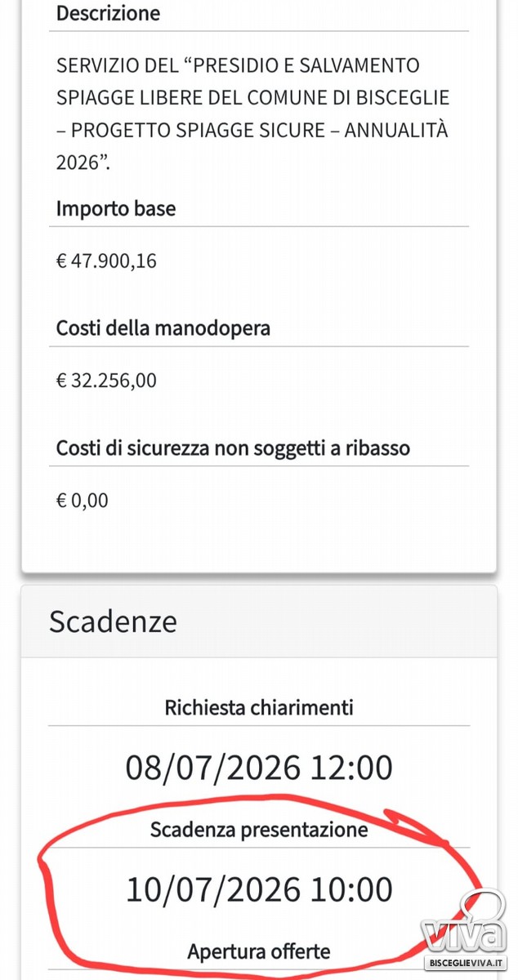This screenshot has height=980, width=518.
Task: Select the Descrizione heading
Action: pyautogui.click(x=108, y=14)
